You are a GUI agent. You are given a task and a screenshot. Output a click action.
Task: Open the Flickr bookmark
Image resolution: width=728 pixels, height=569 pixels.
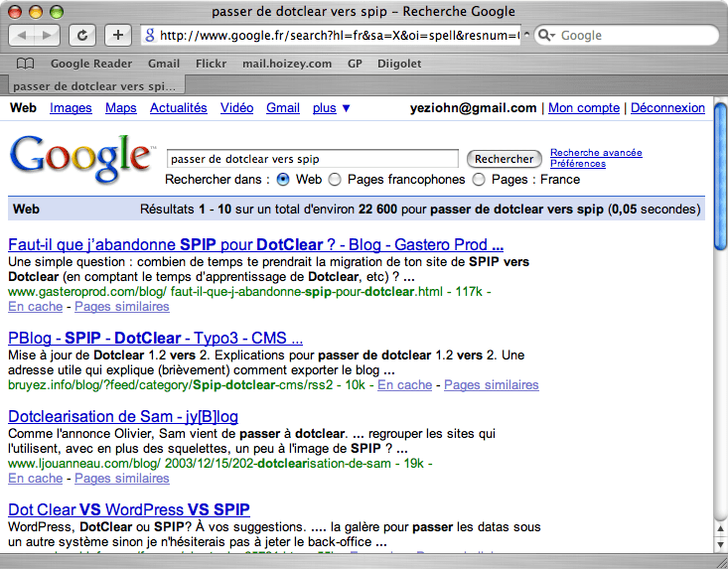pyautogui.click(x=211, y=64)
